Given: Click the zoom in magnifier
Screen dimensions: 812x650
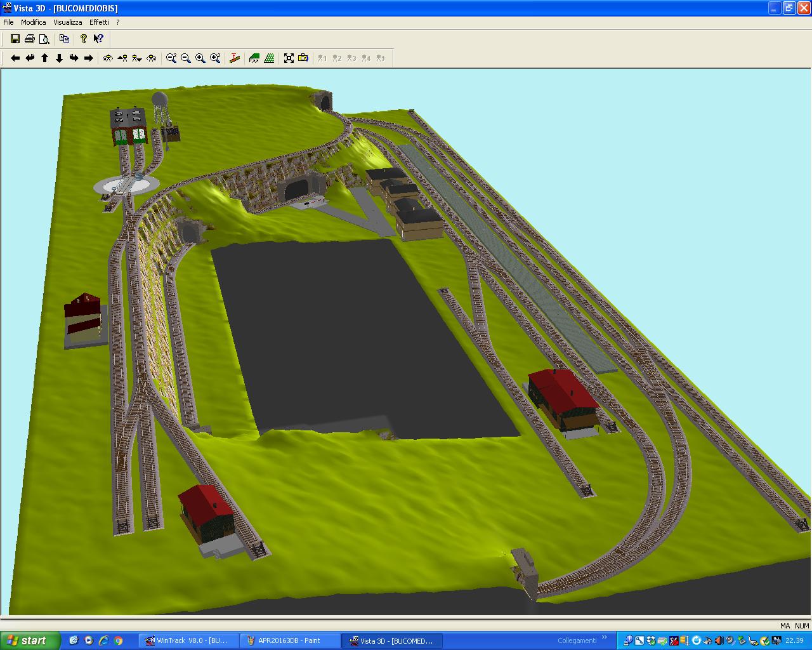Looking at the screenshot, I should pos(200,58).
